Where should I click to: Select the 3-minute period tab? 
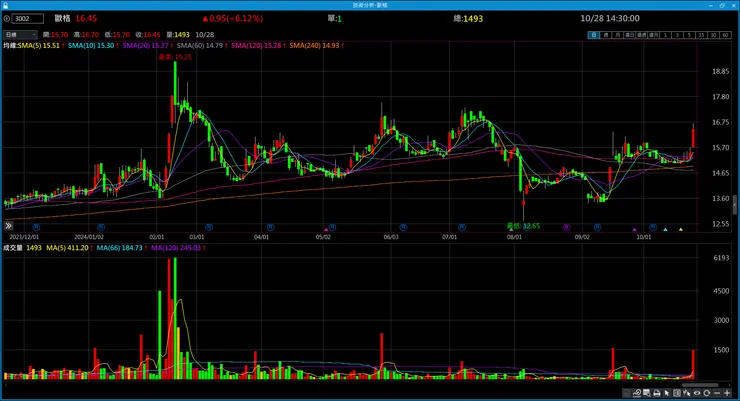click(677, 35)
